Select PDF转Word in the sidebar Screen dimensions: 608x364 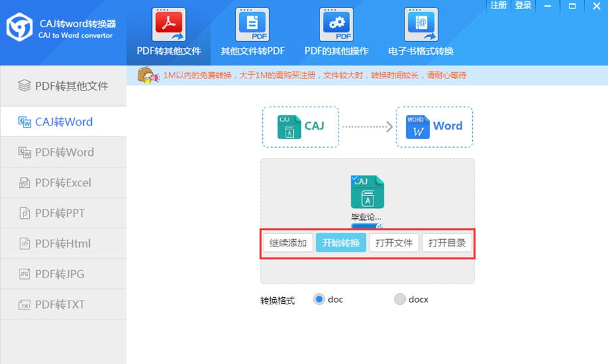(64, 152)
